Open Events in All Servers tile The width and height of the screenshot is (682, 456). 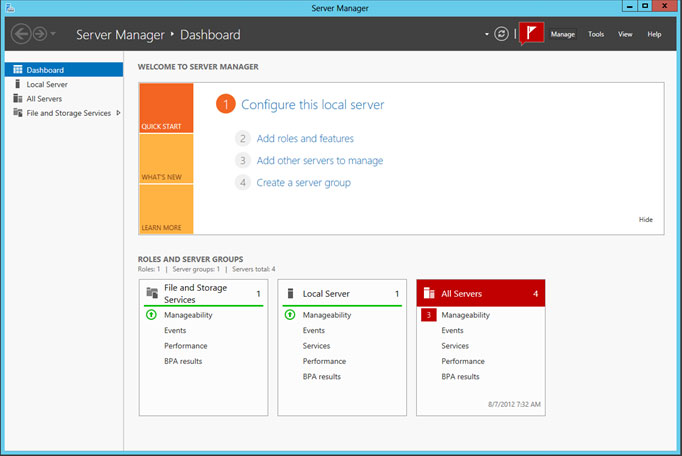452,330
